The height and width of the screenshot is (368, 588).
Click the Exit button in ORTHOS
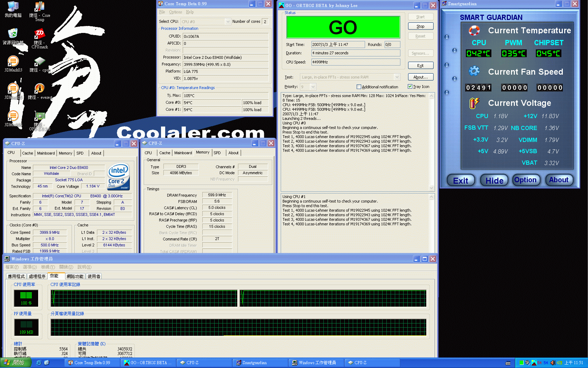(x=420, y=66)
